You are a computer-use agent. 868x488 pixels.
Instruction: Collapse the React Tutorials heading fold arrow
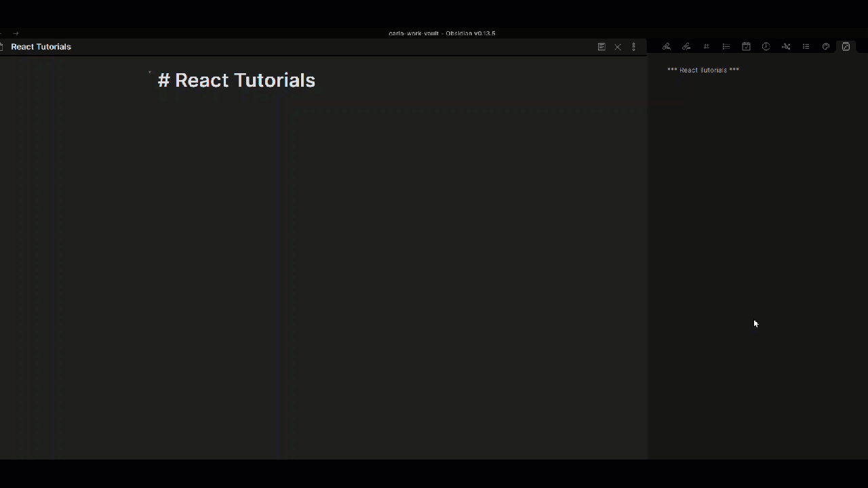tap(150, 73)
